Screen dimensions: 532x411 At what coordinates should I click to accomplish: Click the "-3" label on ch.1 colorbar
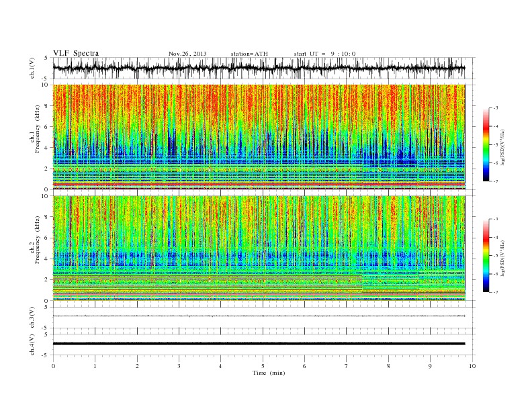click(x=496, y=108)
